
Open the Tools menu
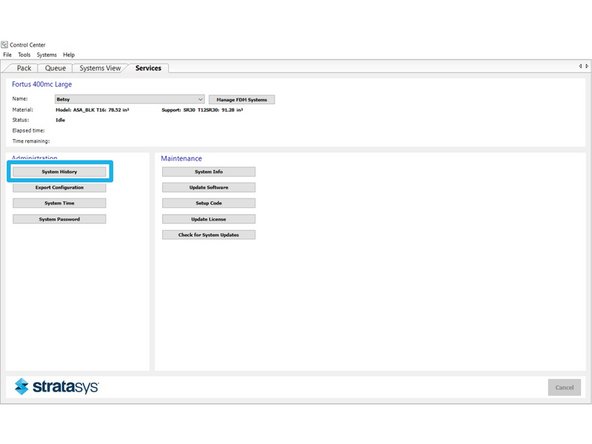pos(24,55)
